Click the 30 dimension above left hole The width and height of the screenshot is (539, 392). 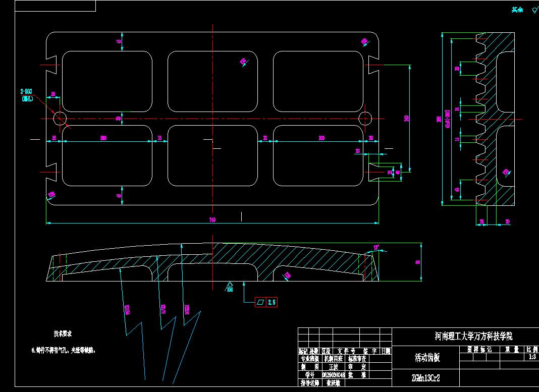53,94
